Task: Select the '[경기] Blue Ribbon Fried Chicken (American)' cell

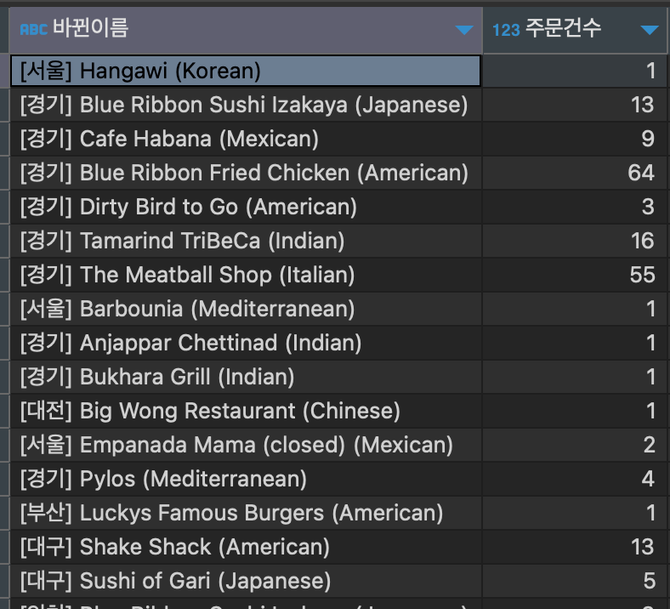Action: 246,173
